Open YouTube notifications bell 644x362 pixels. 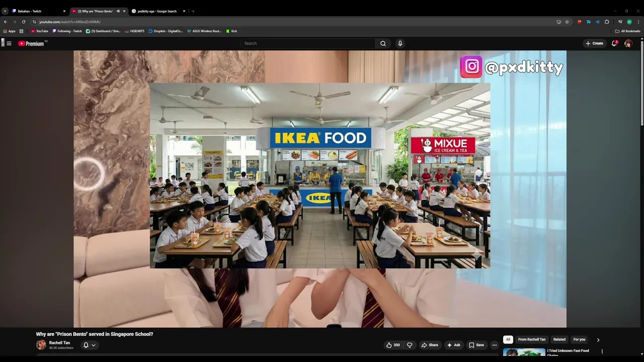(x=614, y=43)
